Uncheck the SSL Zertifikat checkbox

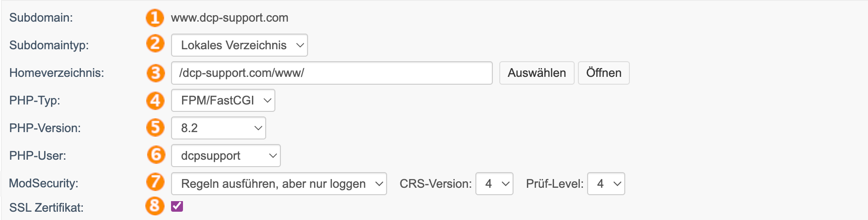(x=177, y=206)
